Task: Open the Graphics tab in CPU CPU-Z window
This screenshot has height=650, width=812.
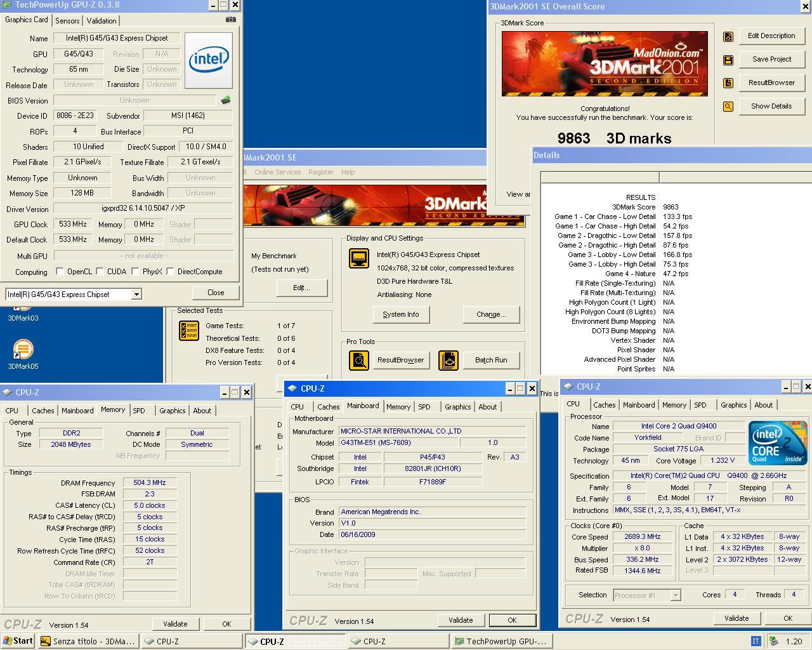Action: click(734, 405)
